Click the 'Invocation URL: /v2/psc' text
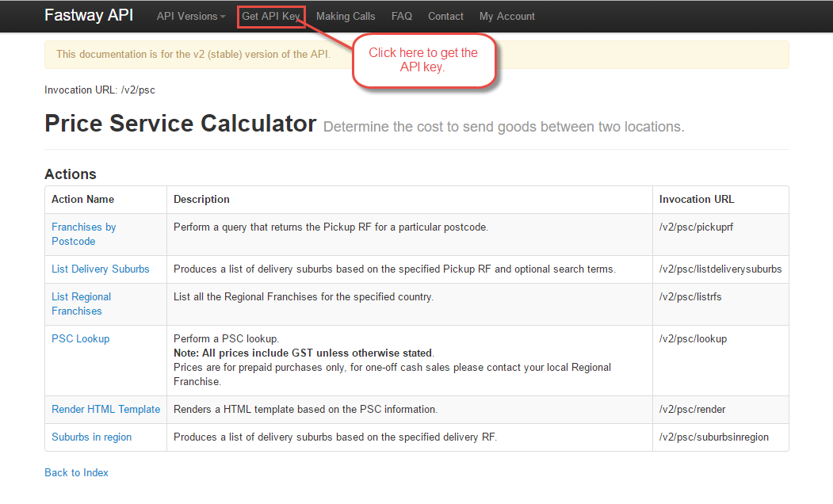This screenshot has width=833, height=504. coord(100,90)
